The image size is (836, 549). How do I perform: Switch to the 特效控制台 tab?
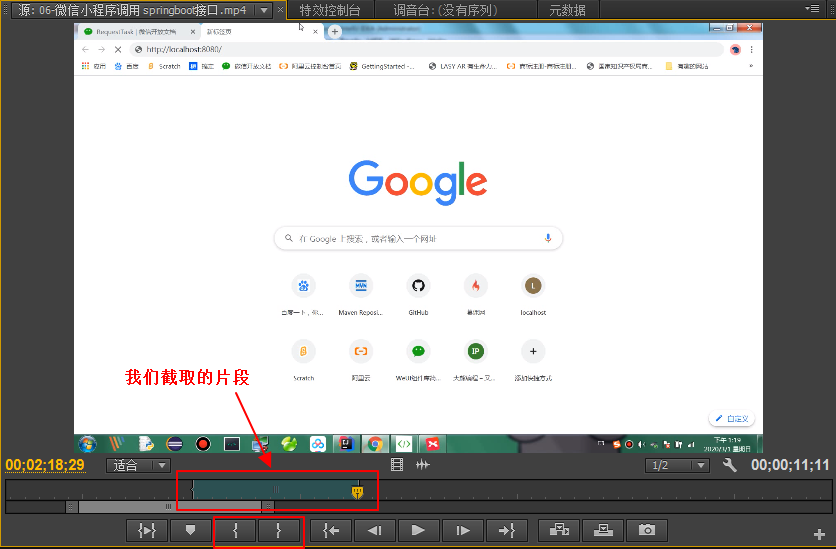pos(330,10)
